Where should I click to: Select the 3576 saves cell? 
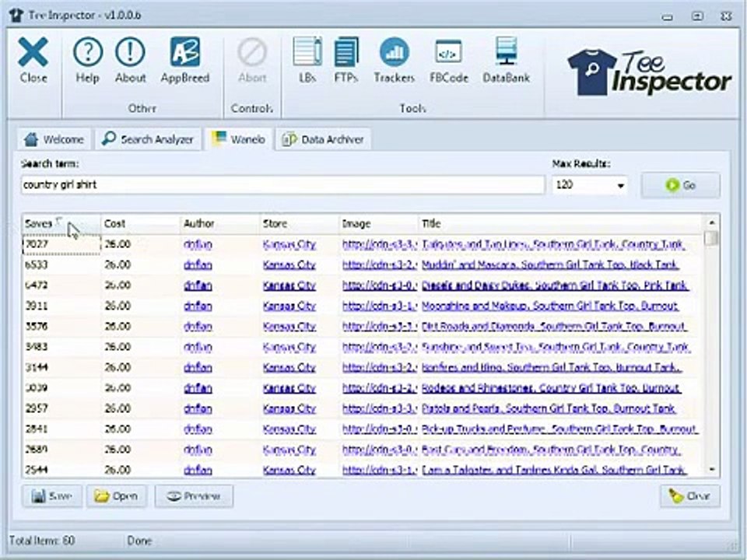click(61, 326)
